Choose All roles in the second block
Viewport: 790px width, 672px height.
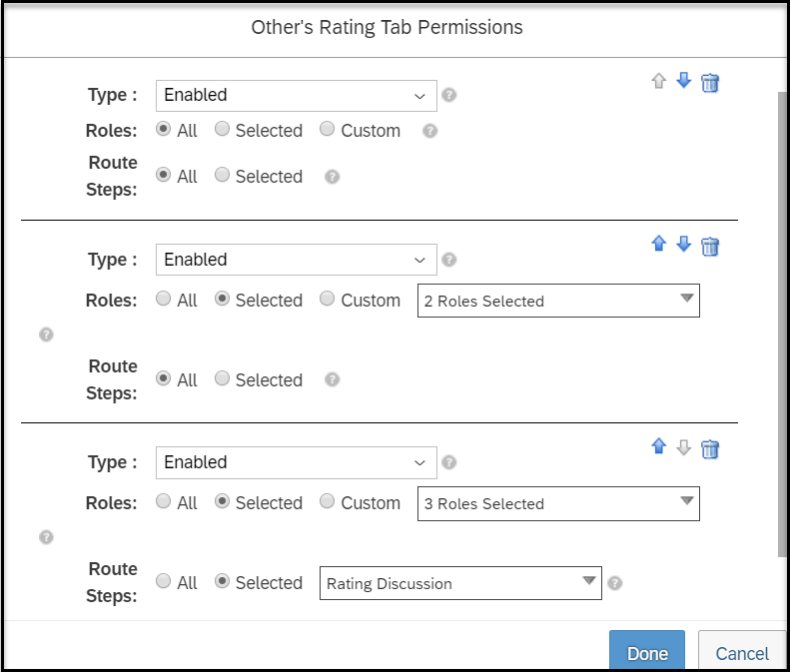tap(163, 299)
